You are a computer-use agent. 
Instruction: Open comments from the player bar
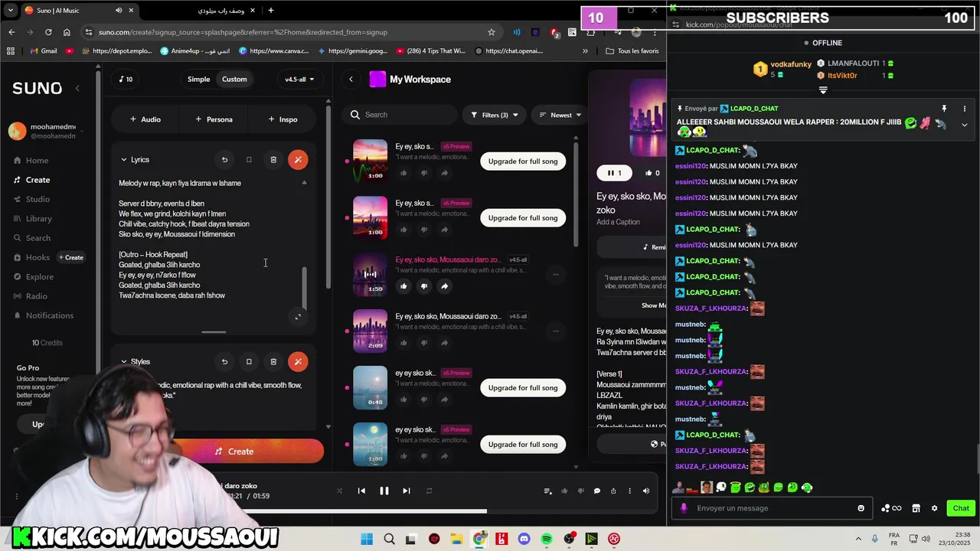[x=597, y=491]
